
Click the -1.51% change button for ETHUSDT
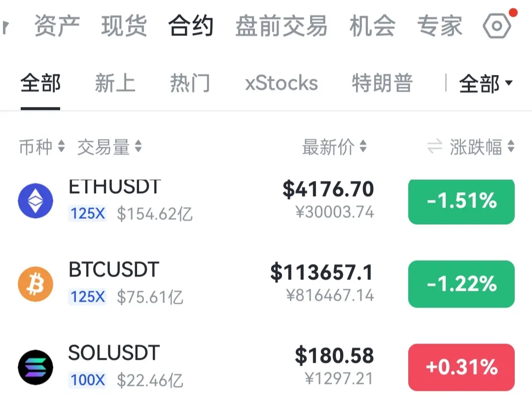[x=461, y=202]
